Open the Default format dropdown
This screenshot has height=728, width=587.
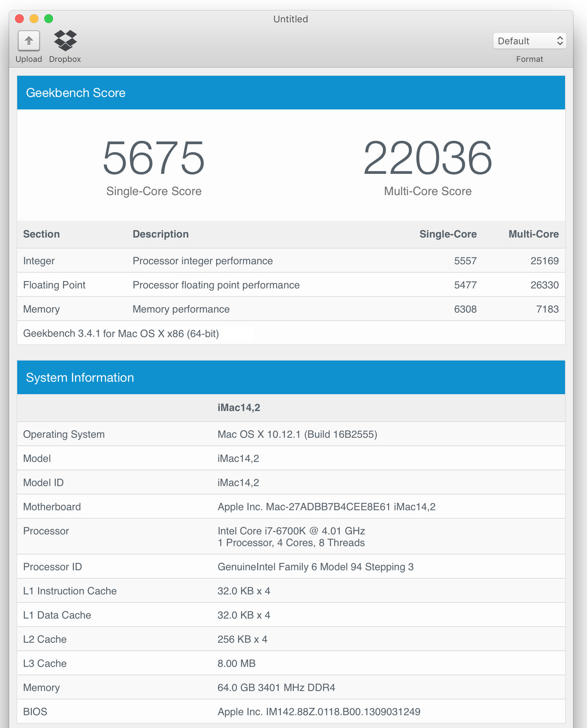[530, 41]
